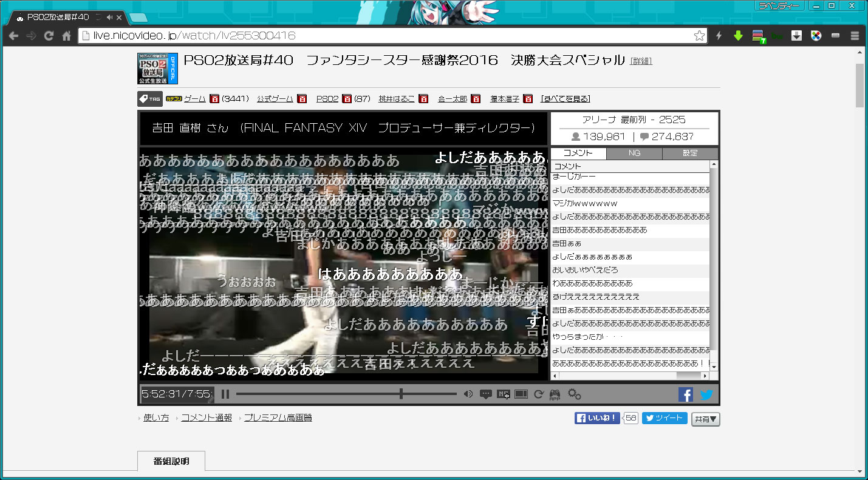Open dictionary icon beside 会一太郎 tag

pyautogui.click(x=476, y=99)
